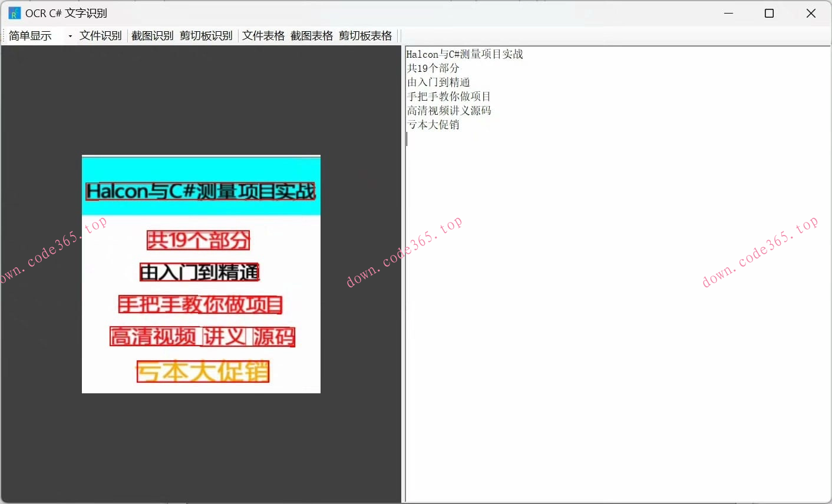832x504 pixels.
Task: Click the detected line '手把手教你做项目'
Action: click(x=200, y=304)
